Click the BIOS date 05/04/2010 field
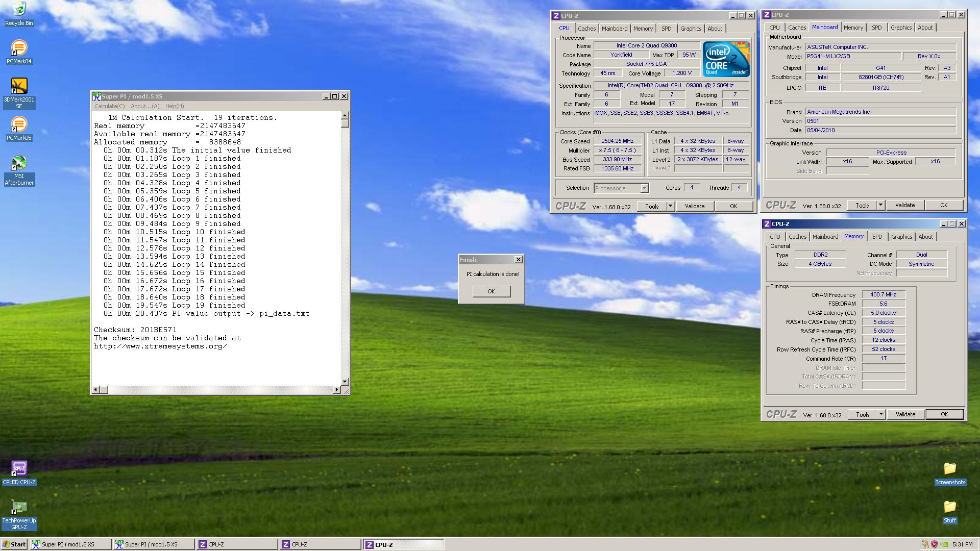The height and width of the screenshot is (551, 980). click(880, 130)
